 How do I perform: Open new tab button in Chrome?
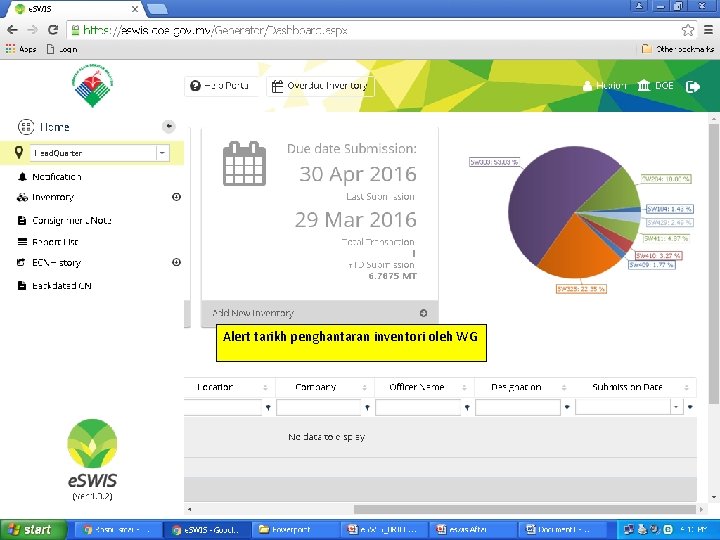[x=157, y=9]
